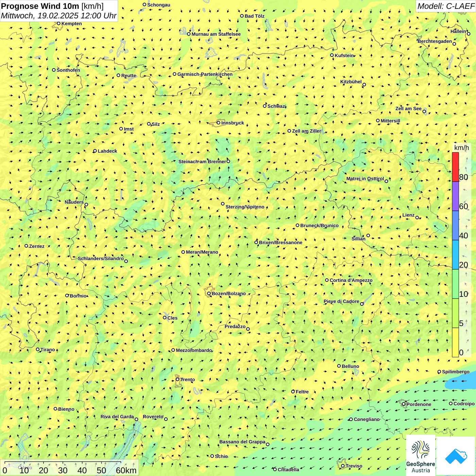Click the 'Hallein' label
The height and width of the screenshot is (476, 476).
click(458, 31)
